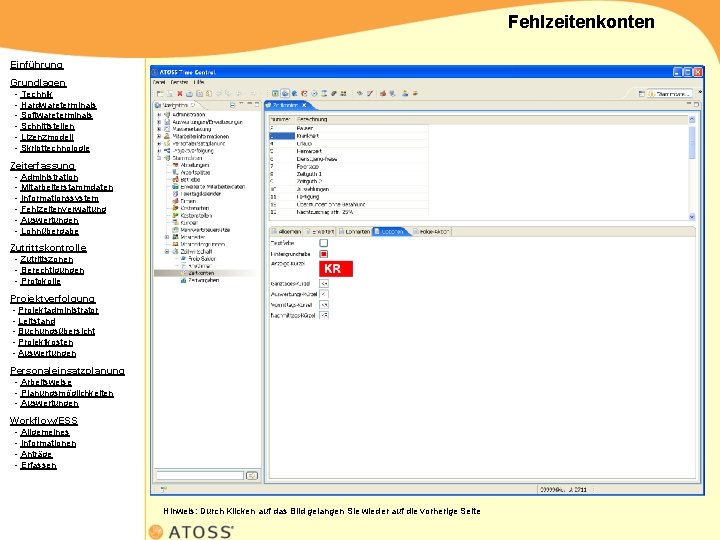Click the Administration tree node icon

[167, 115]
